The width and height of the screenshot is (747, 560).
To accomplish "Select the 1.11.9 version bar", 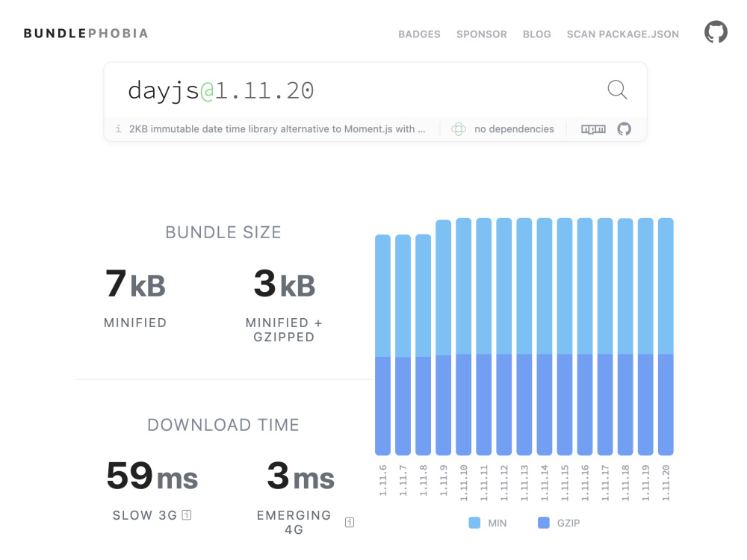I will tap(444, 337).
